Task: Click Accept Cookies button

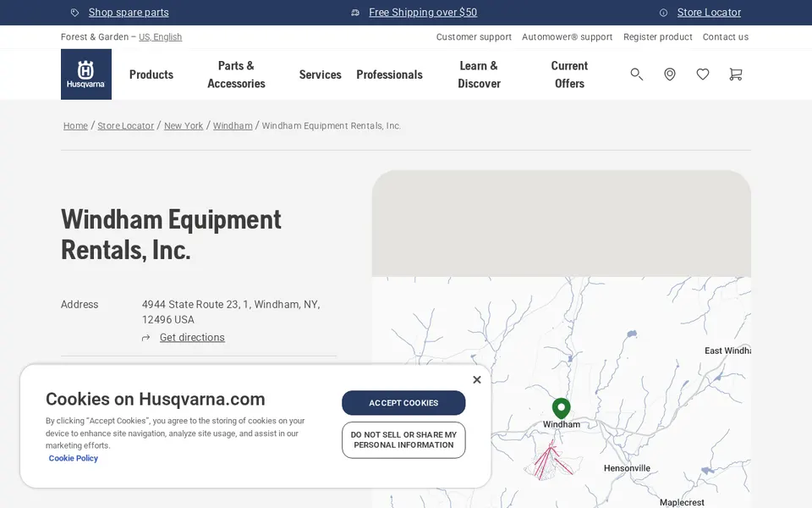Action: click(403, 403)
